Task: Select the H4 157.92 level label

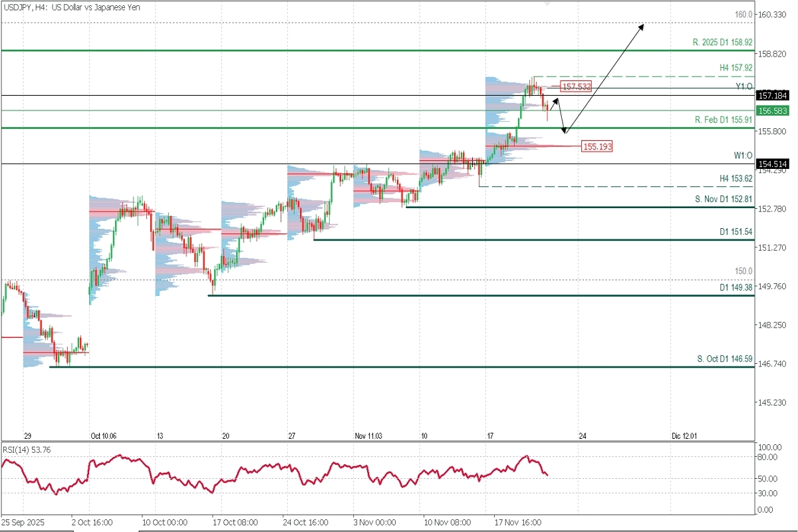Action: [x=735, y=68]
